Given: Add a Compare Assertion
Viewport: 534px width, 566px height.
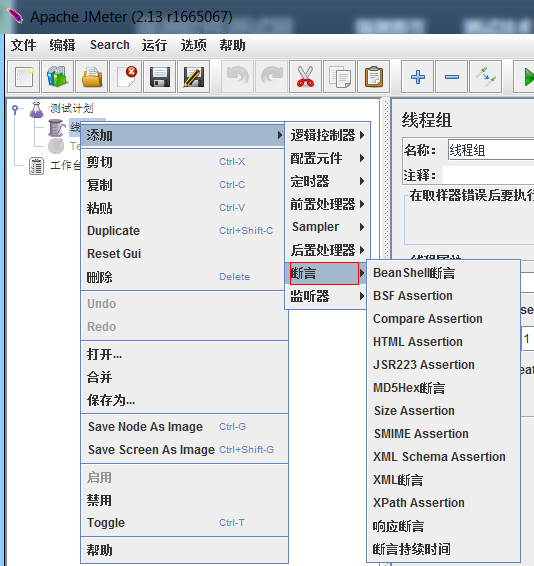Looking at the screenshot, I should point(443,319).
